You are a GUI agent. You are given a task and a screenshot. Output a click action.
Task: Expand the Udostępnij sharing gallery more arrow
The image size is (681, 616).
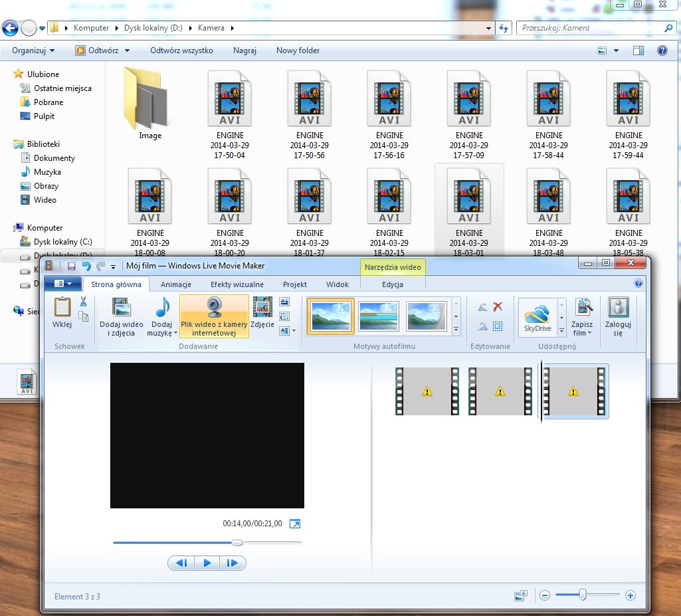[x=561, y=330]
